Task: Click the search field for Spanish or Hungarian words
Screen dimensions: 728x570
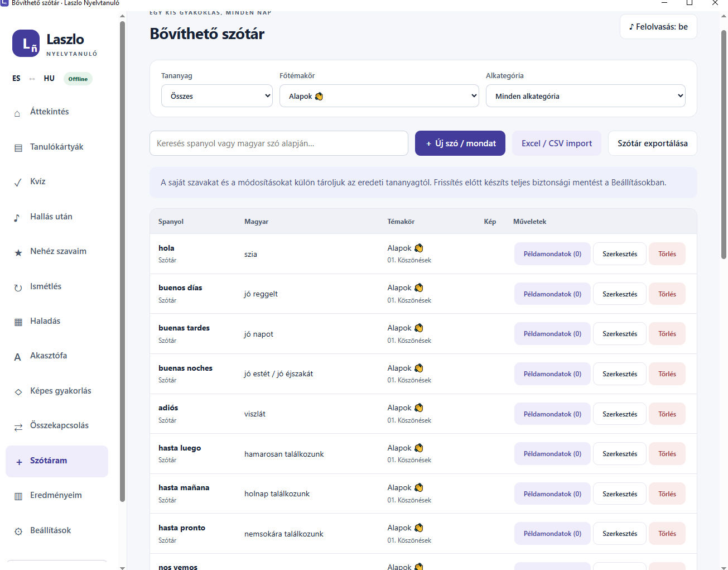Action: tap(279, 143)
